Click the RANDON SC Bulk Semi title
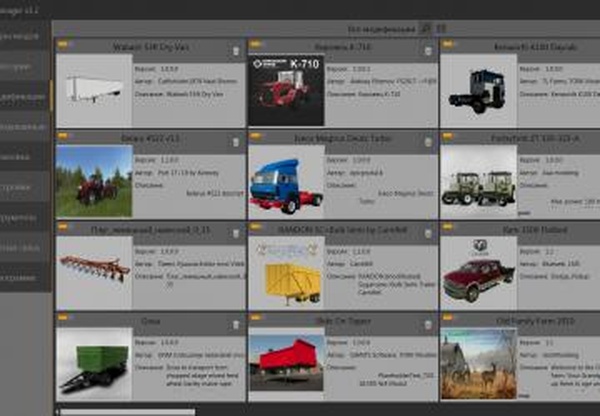 pyautogui.click(x=343, y=230)
